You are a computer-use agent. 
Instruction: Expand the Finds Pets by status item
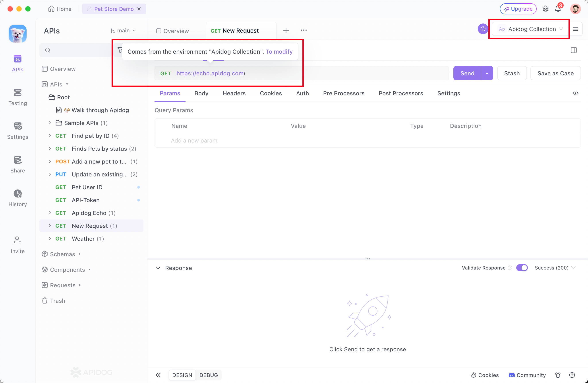point(50,149)
